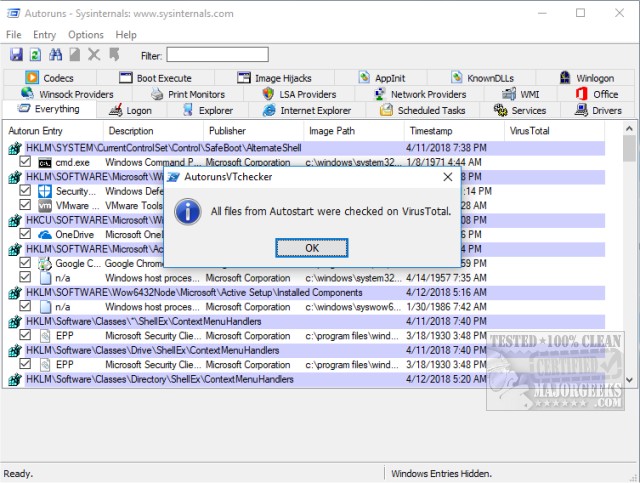Screen dimensions: 640x483
Task: Switch to Winsock Providers tab
Action: pyautogui.click(x=67, y=94)
